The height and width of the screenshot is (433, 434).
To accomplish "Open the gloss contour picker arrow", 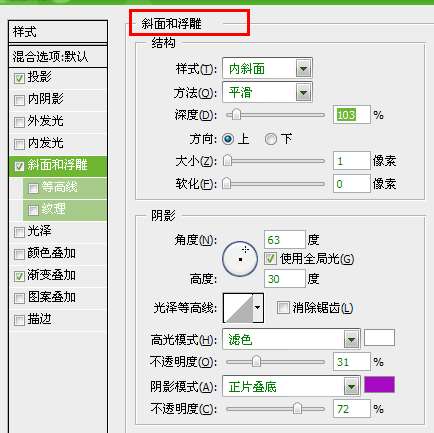I will tap(258, 308).
